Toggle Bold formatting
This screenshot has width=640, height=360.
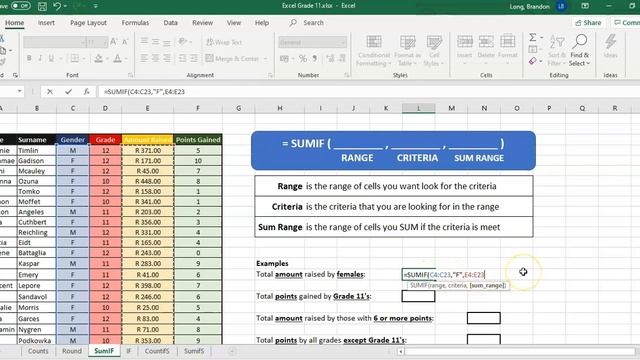29,58
